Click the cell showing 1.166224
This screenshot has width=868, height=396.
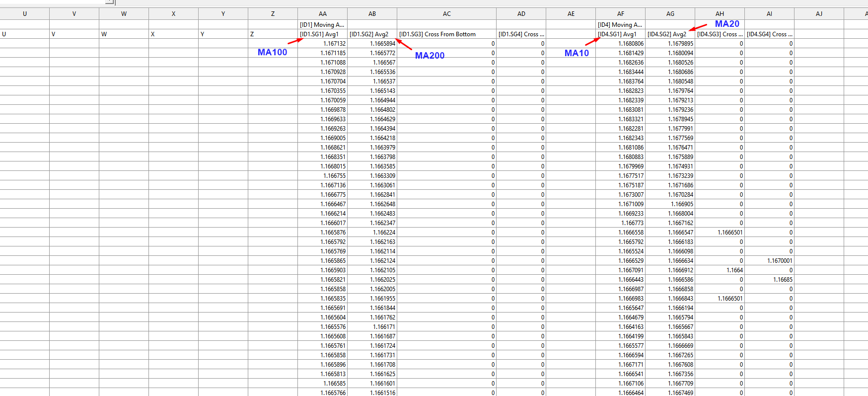[372, 233]
